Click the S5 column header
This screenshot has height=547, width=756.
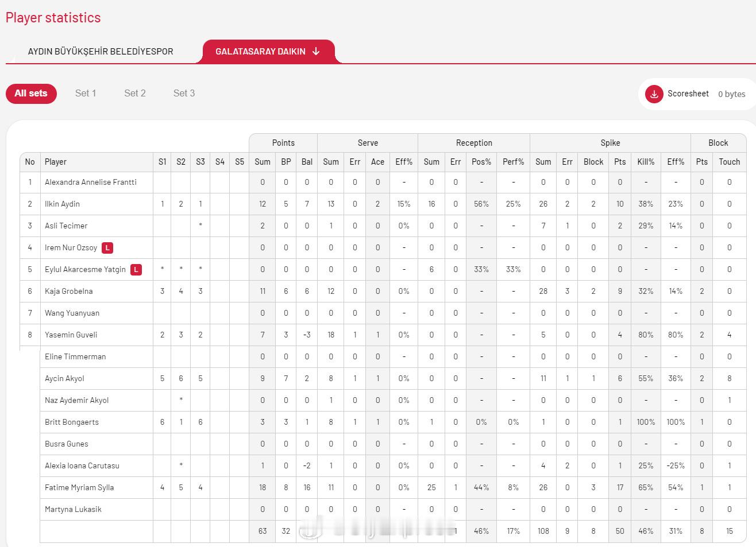240,162
